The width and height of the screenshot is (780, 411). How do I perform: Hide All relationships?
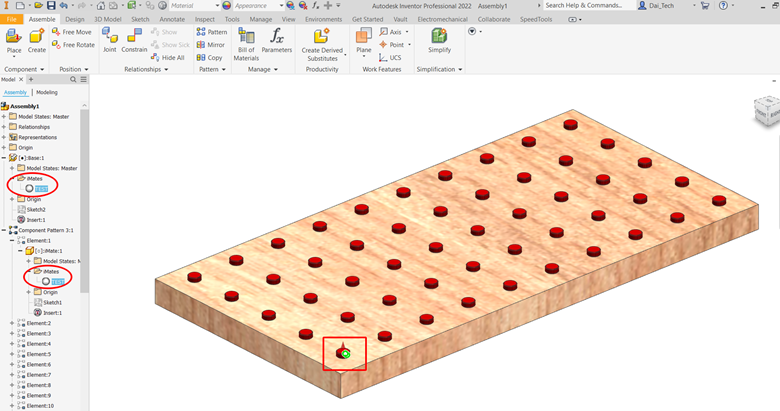[168, 58]
